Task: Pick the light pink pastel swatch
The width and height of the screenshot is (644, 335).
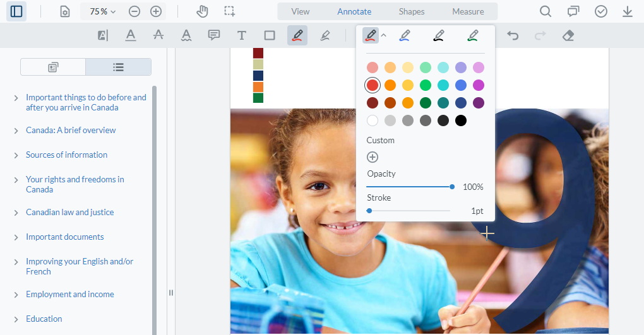Action: tap(373, 68)
